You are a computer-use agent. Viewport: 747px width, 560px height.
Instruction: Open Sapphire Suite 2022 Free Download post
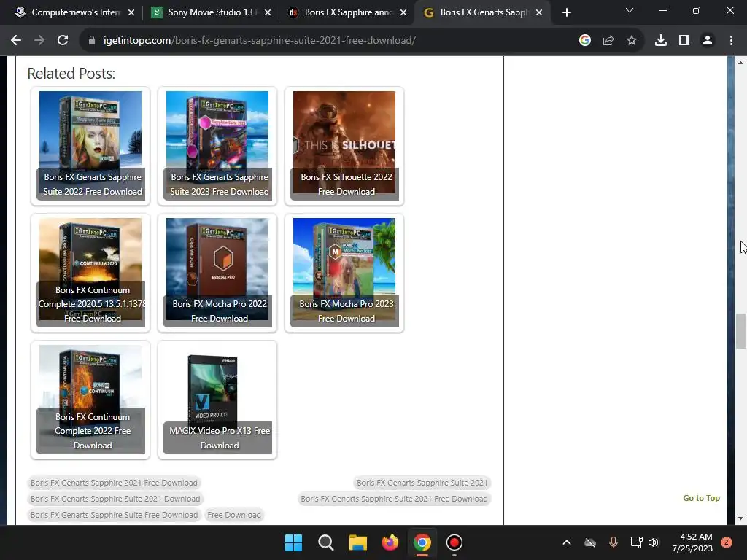click(x=90, y=146)
